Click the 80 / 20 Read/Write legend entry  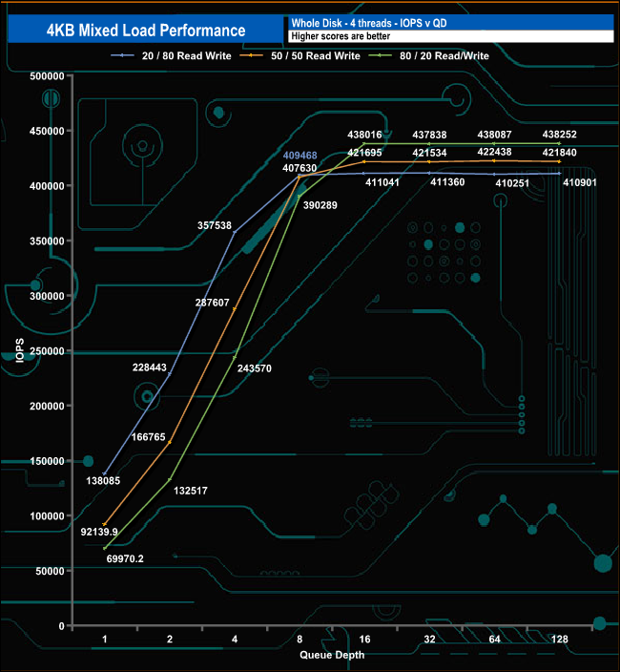pos(429,55)
